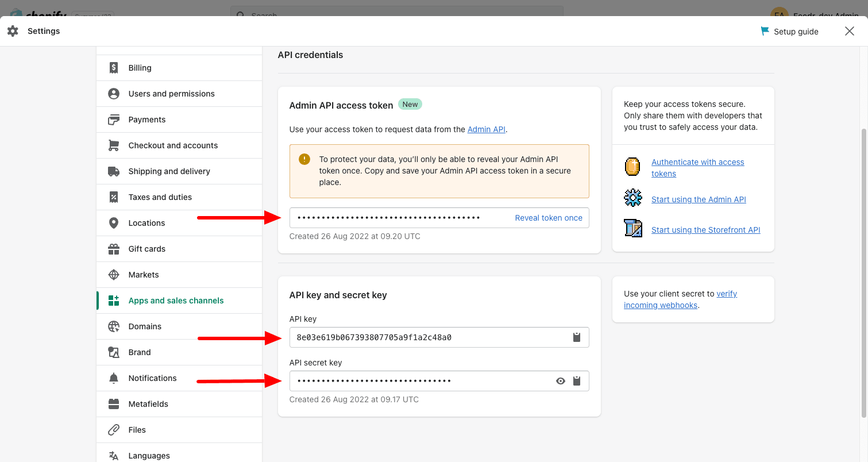
Task: Open the Admin API link
Action: point(486,129)
